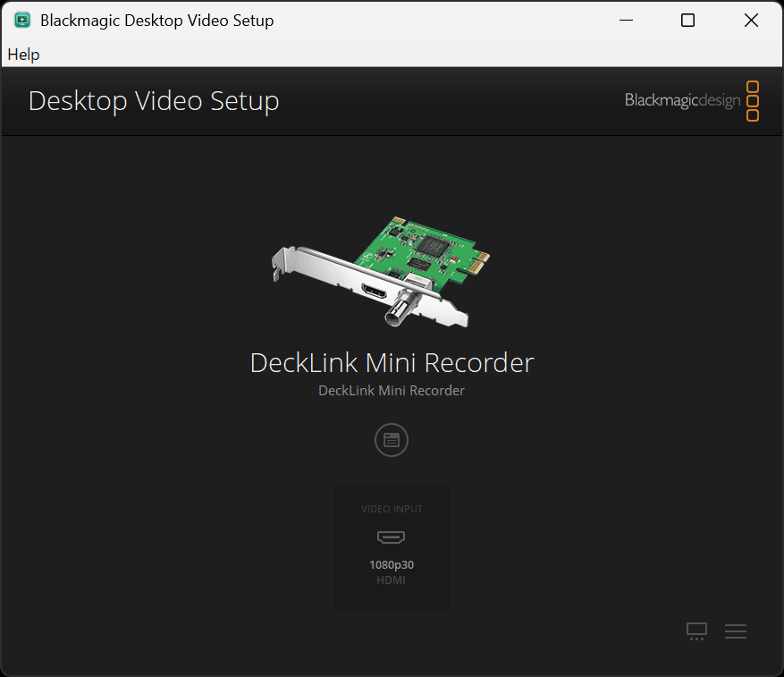Click the 1080p30 video format text

coord(391,564)
